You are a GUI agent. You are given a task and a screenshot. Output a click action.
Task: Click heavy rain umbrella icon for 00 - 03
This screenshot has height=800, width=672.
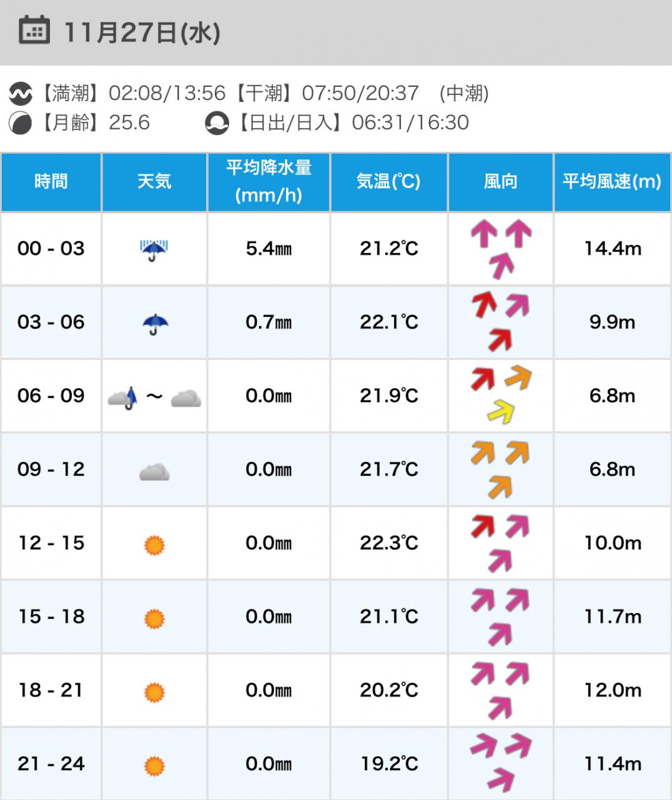point(154,249)
